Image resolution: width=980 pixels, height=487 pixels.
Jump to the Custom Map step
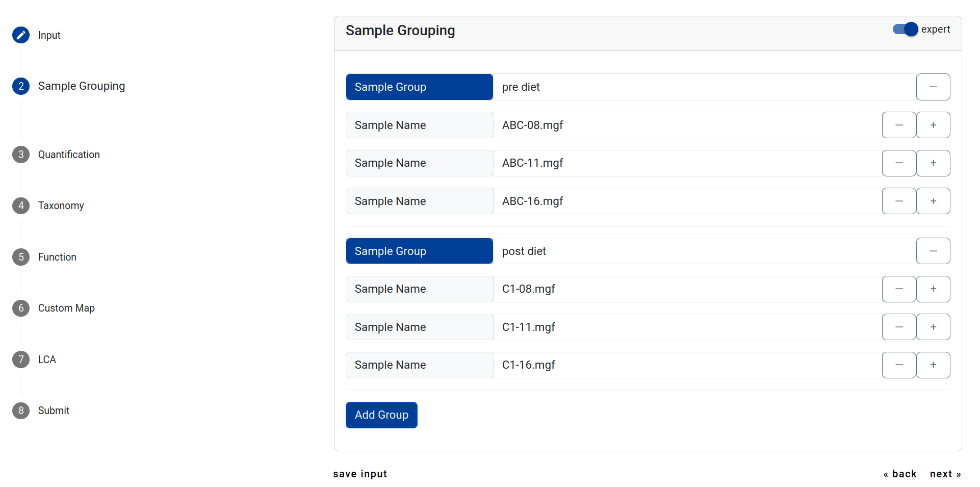(x=66, y=308)
